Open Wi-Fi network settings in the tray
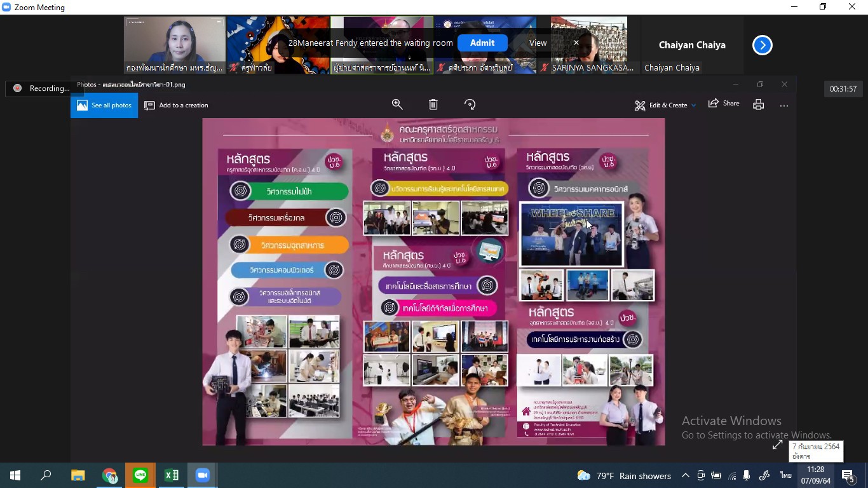 click(732, 476)
